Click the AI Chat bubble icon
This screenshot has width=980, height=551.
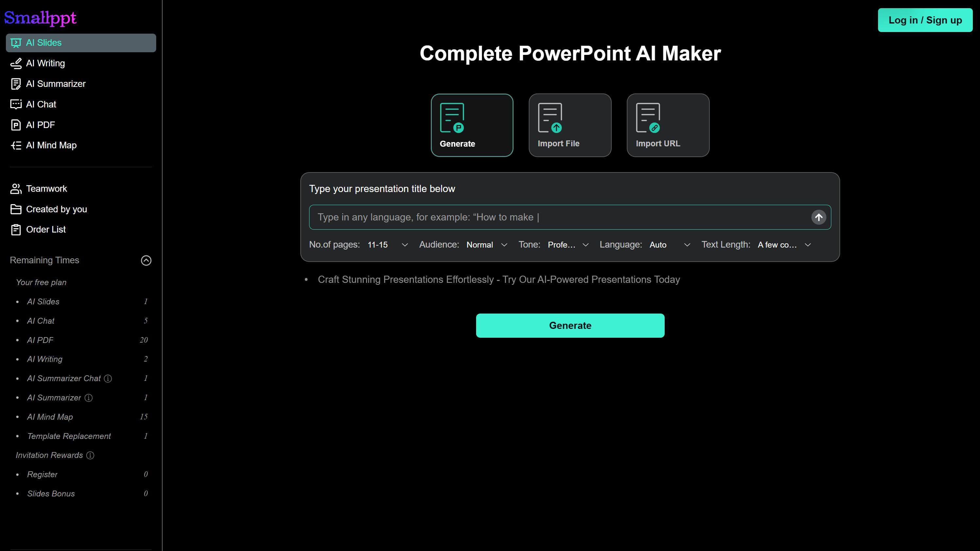[16, 105]
